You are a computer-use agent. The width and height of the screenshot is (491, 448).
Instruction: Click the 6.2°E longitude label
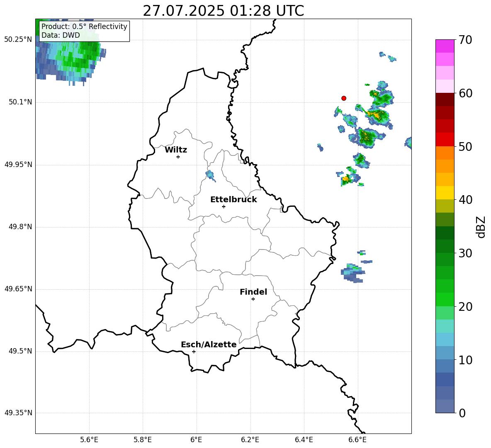coord(250,440)
